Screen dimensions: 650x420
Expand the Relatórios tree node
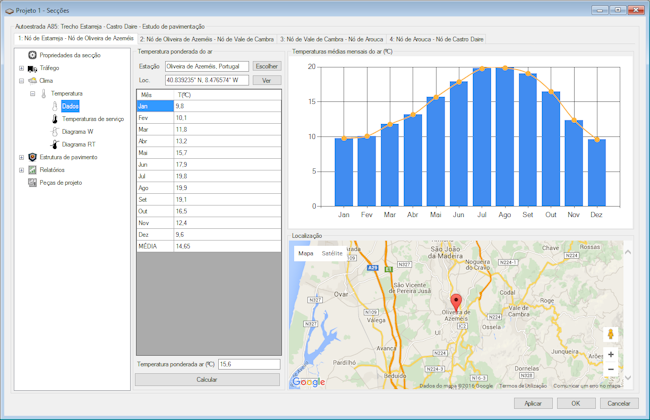[21, 170]
